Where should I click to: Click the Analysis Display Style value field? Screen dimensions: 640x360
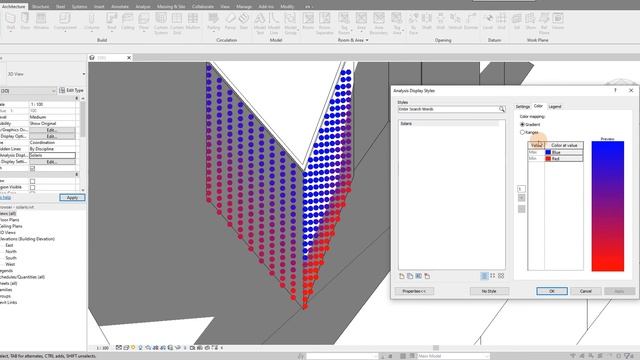[x=52, y=156]
